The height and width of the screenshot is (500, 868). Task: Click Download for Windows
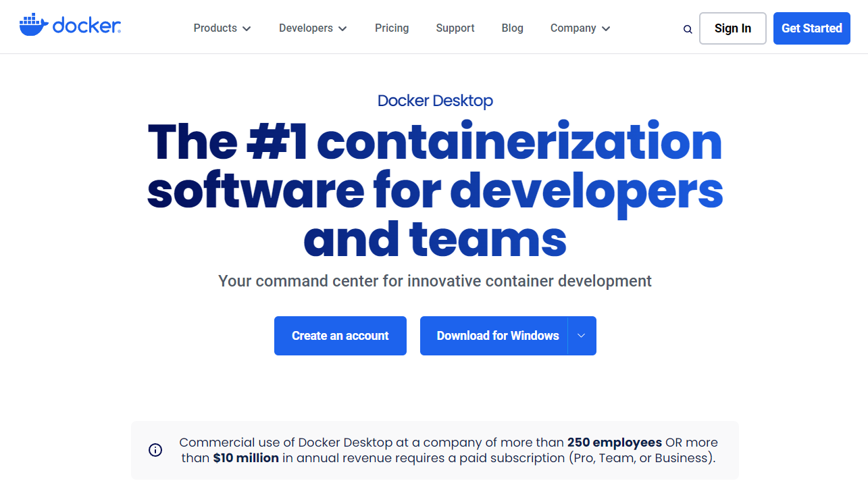[x=494, y=336]
